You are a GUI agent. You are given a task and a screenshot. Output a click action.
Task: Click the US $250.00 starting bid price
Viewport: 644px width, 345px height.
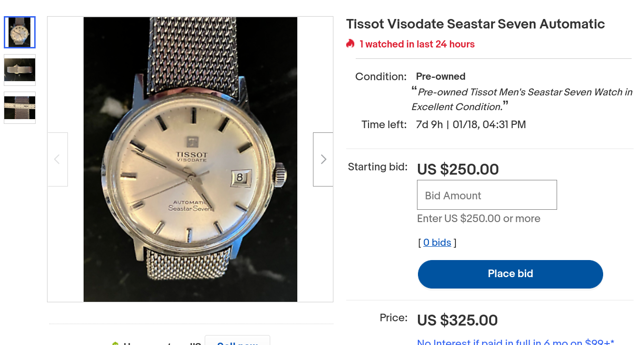pos(458,169)
